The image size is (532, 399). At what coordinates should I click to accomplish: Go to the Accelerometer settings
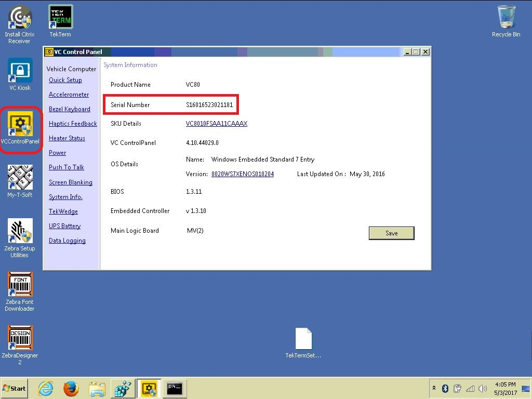pos(69,95)
